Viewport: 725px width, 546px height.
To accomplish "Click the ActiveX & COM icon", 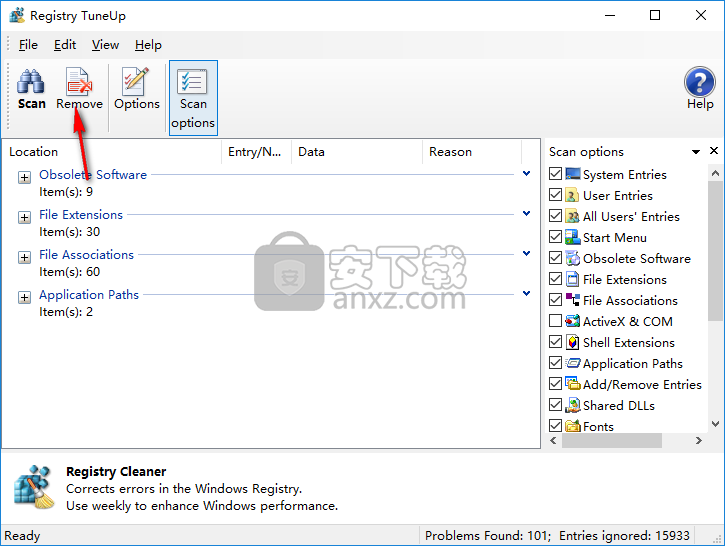I will tap(572, 321).
